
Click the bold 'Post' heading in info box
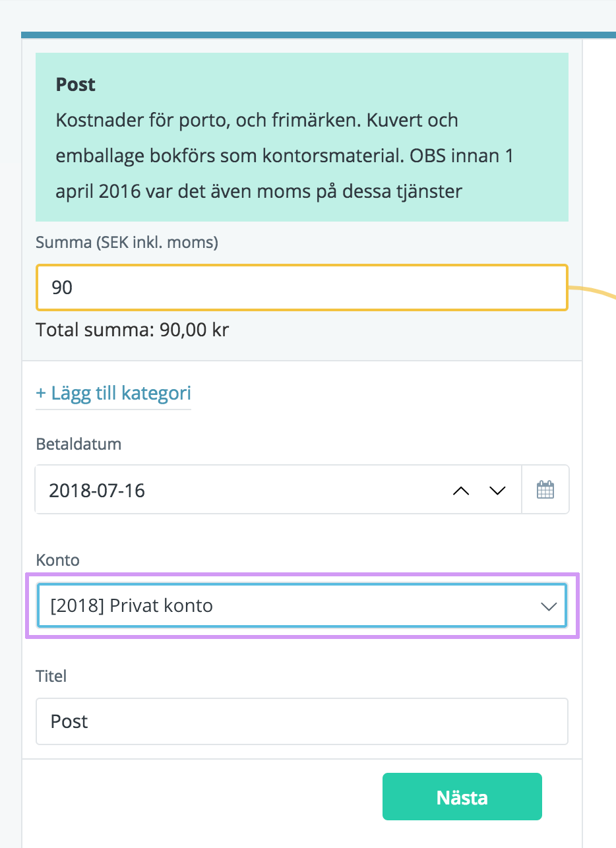(x=76, y=84)
